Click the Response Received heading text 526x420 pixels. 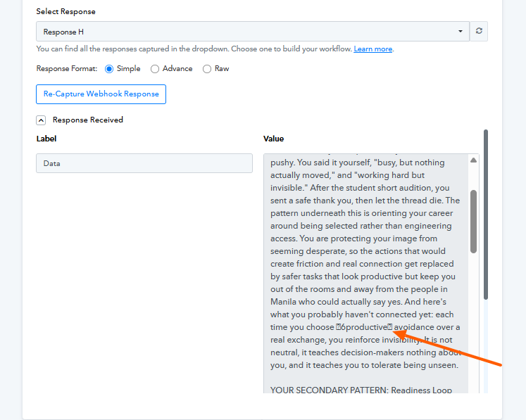tap(87, 120)
